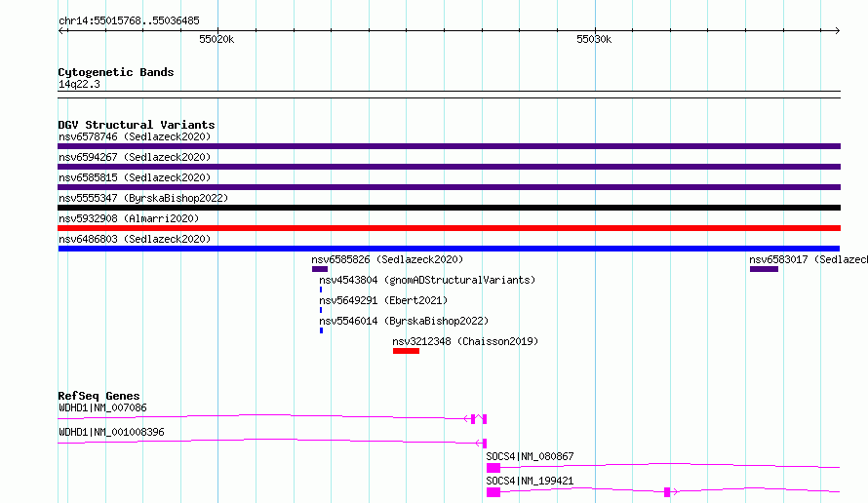
Task: Open the SOCS4|NM_199421 gene label
Action: pos(530,481)
